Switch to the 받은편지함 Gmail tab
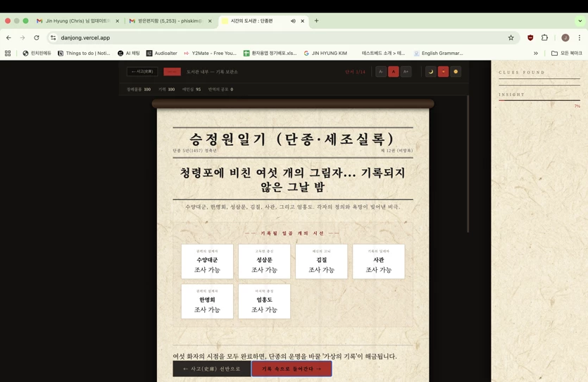588x382 pixels. pos(170,21)
